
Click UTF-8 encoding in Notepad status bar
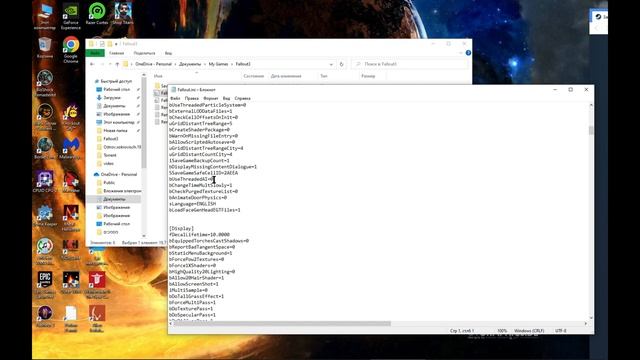pyautogui.click(x=560, y=331)
